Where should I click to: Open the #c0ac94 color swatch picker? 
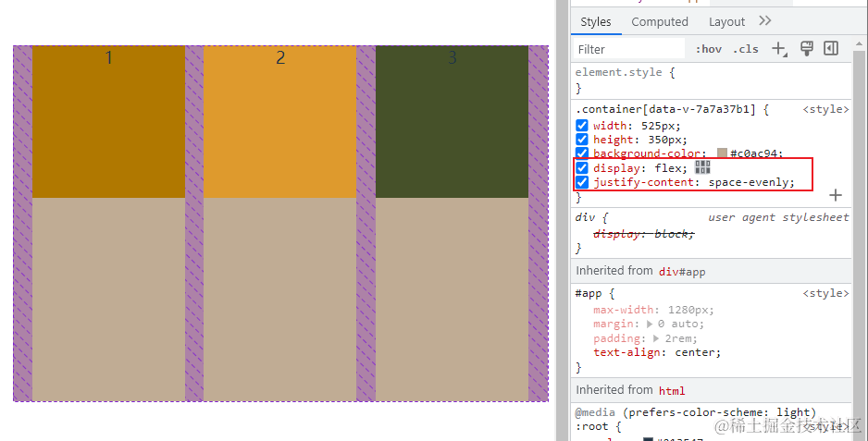(x=722, y=153)
